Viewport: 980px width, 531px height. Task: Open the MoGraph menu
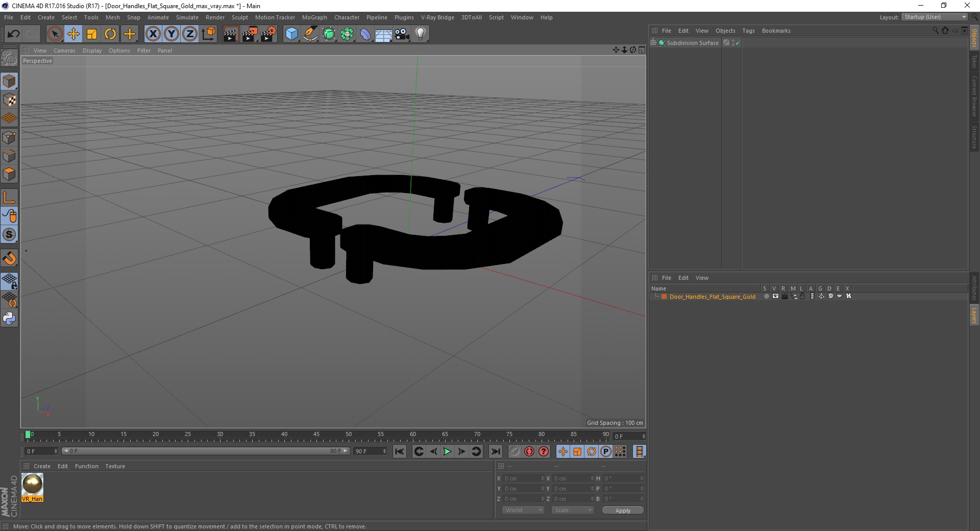click(x=314, y=17)
